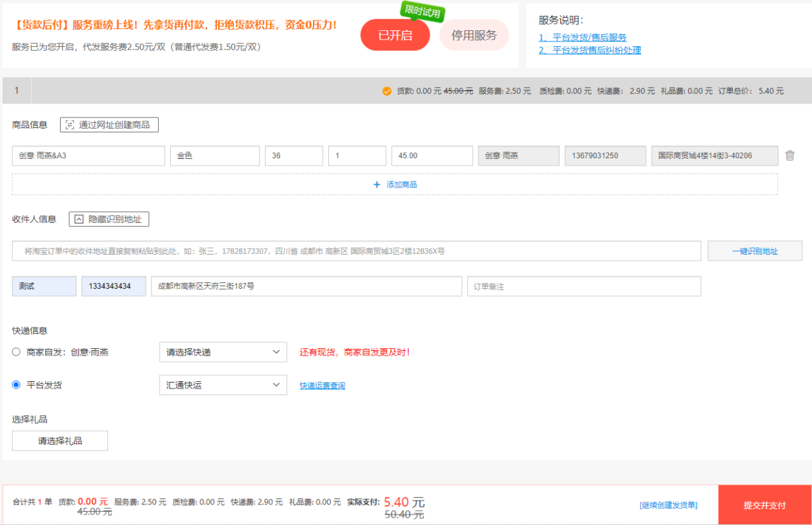The height and width of the screenshot is (525, 812).
Task: Click the order number 1 header cell
Action: point(17,90)
